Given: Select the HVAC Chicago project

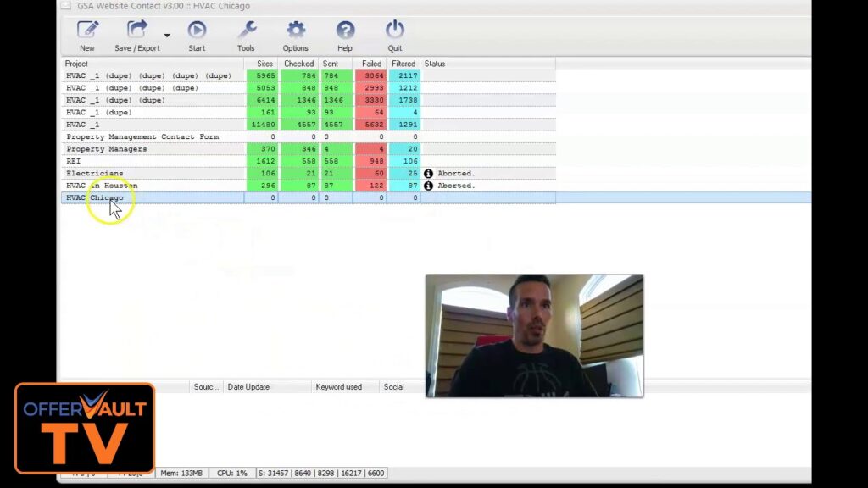Looking at the screenshot, I should (95, 197).
